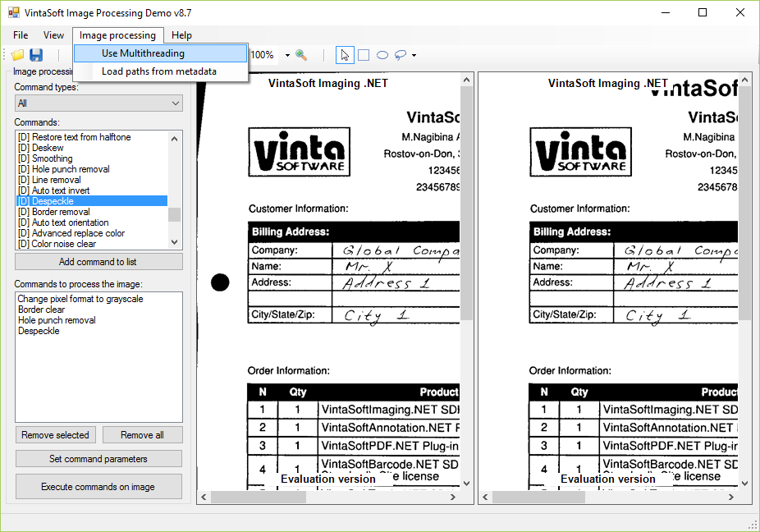Click left viewer horizontal scrollbar thumb
The image size is (760, 532).
tap(259, 497)
